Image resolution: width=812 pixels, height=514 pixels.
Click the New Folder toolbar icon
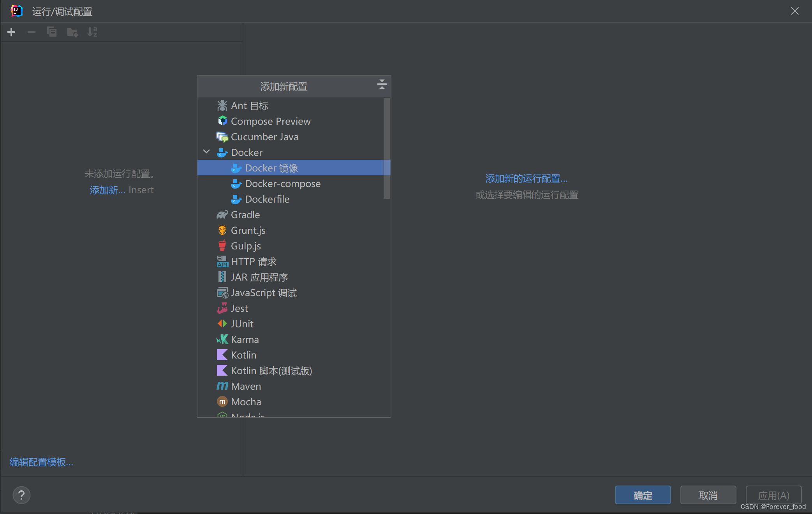click(x=72, y=32)
